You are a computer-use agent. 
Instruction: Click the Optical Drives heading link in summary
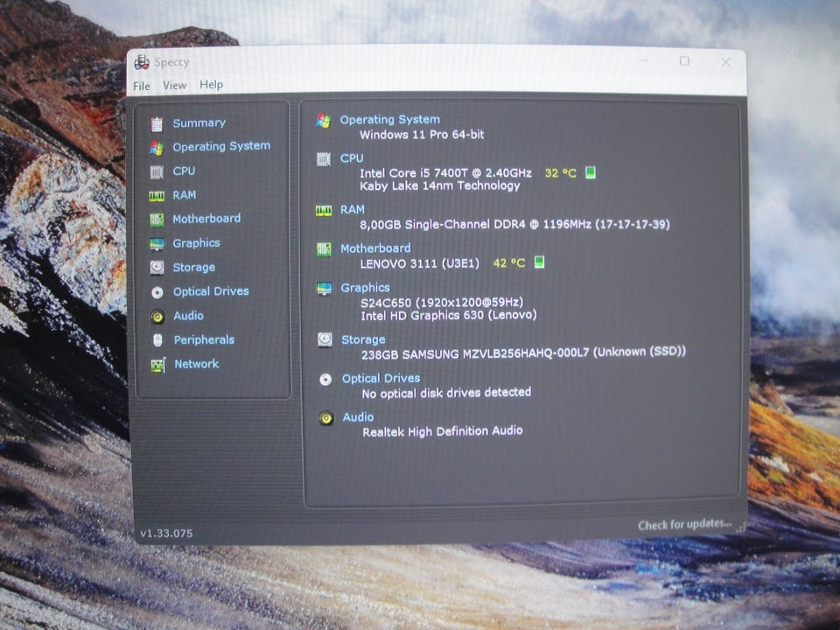pyautogui.click(x=381, y=378)
